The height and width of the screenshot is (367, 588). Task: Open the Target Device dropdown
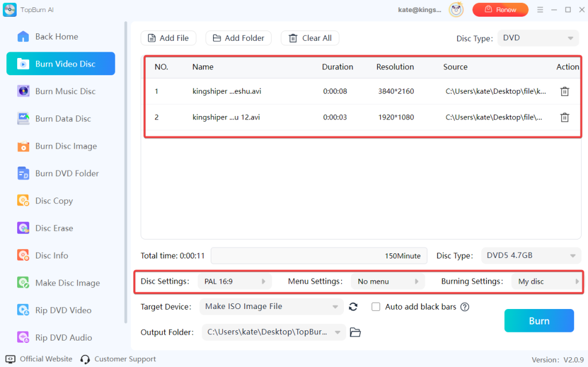coord(271,307)
